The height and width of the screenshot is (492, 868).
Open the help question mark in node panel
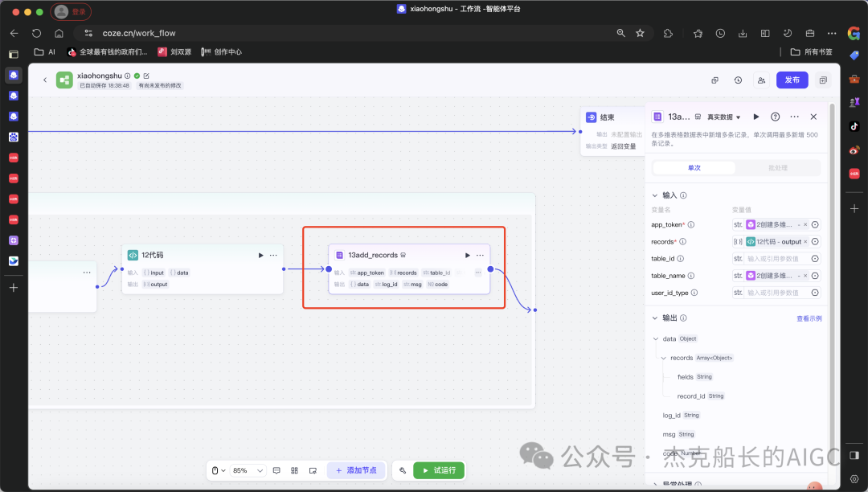pyautogui.click(x=775, y=117)
